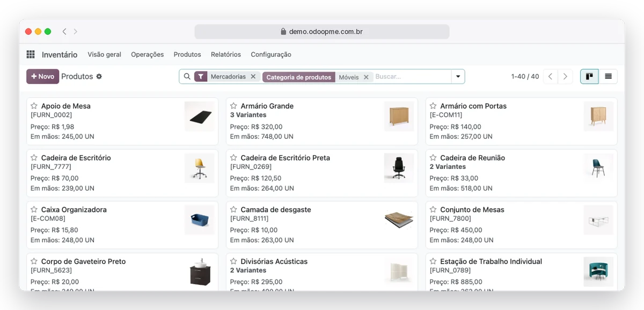Viewport: 644px width, 310px height.
Task: Click the Cadeira de Reunião image
Action: coord(598,168)
